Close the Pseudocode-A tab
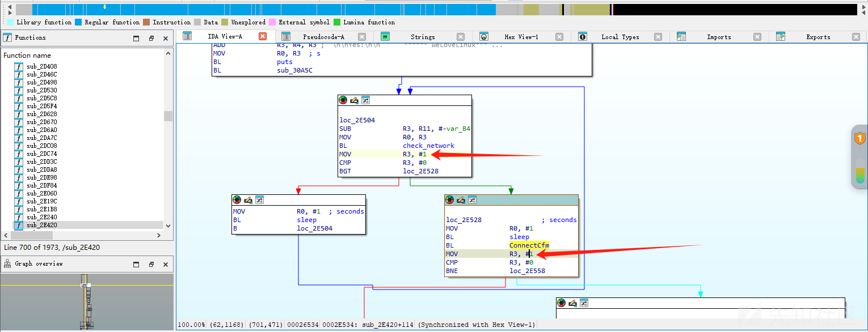The width and height of the screenshot is (868, 332). [x=362, y=37]
